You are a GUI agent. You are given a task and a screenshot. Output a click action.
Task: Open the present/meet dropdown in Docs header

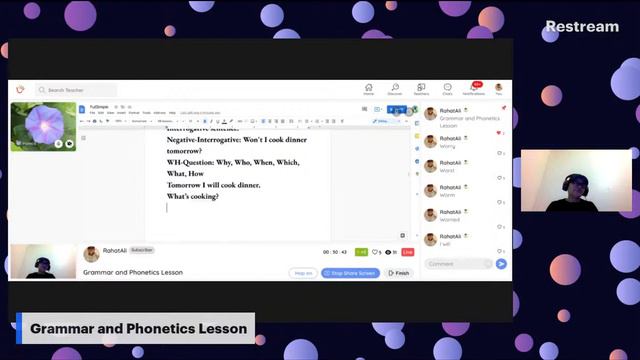tap(378, 109)
